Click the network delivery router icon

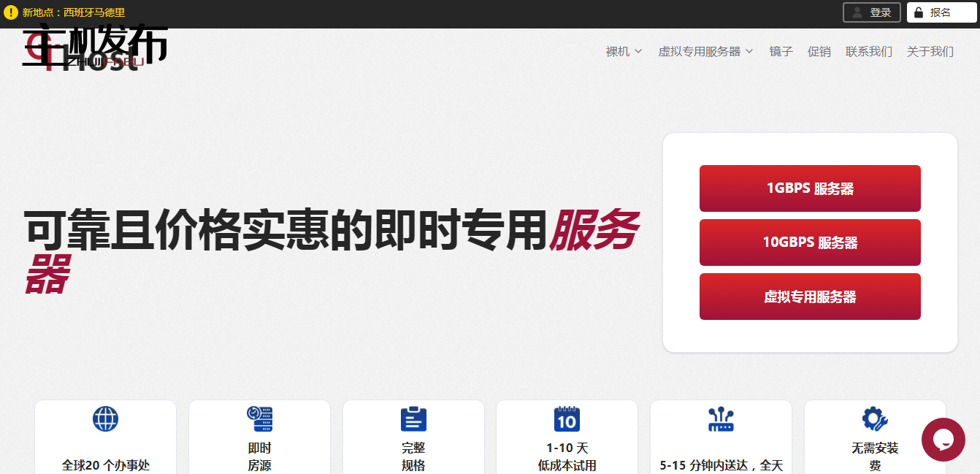coord(721,419)
